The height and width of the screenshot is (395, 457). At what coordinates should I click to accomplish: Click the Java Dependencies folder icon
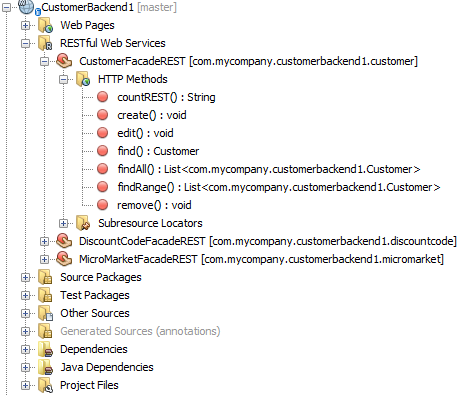[x=45, y=367]
